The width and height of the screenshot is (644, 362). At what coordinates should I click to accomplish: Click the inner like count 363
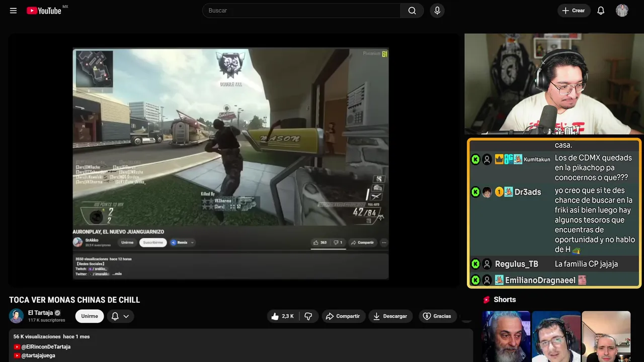point(320,242)
